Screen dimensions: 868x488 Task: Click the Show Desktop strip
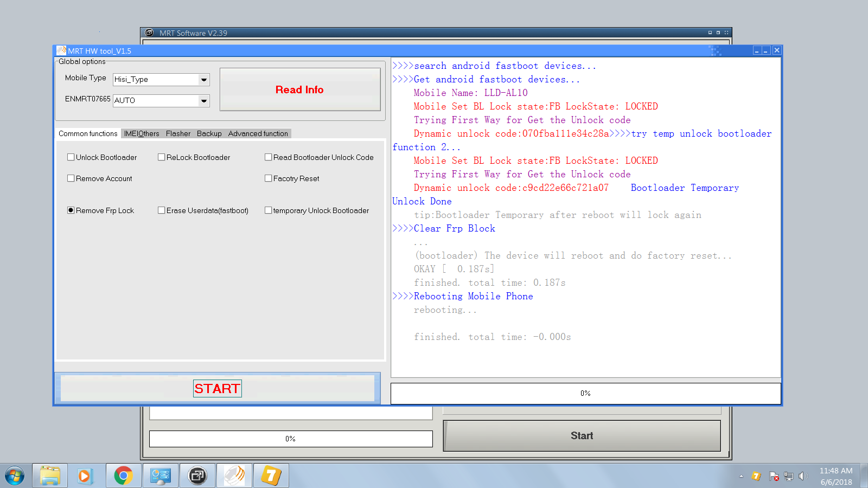[x=864, y=476]
